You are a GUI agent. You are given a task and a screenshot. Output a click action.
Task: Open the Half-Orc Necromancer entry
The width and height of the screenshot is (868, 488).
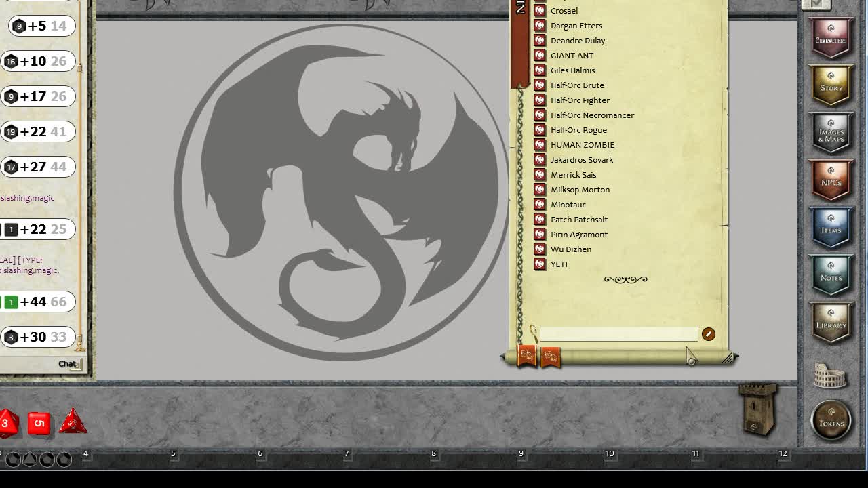pos(592,115)
